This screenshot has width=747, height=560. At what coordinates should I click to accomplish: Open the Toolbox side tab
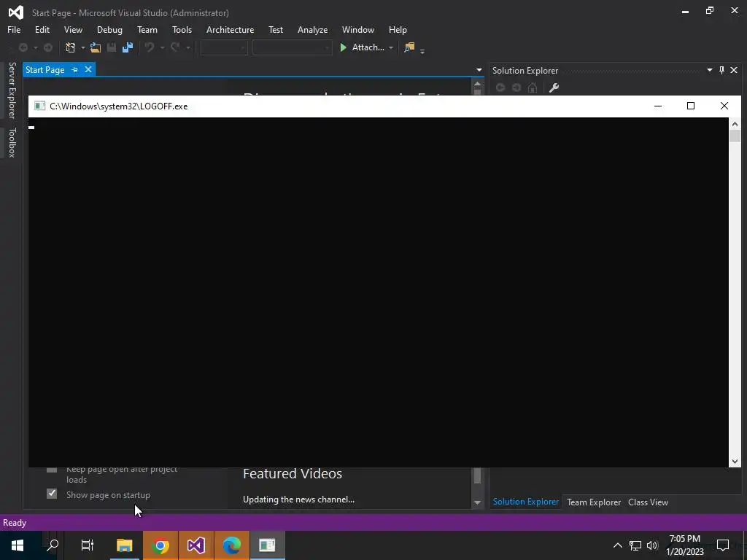click(x=12, y=142)
